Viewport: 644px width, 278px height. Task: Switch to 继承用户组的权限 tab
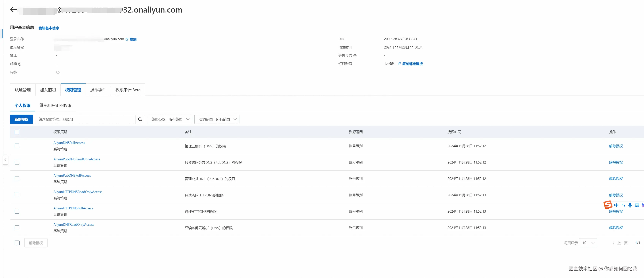55,106
